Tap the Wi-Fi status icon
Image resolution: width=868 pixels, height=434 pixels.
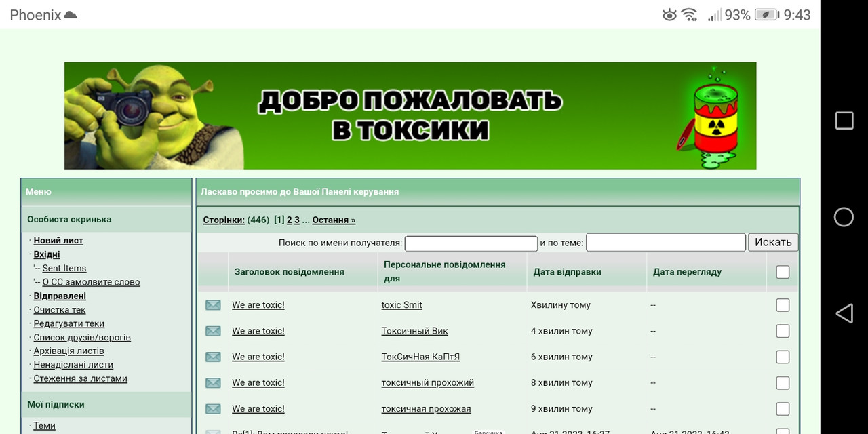pos(690,14)
